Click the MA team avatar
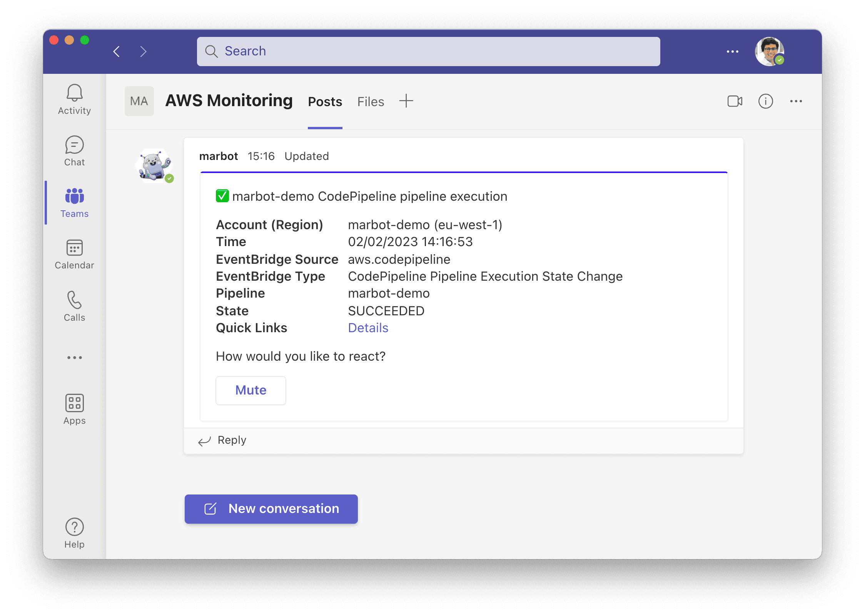Screen dimensions: 865x616 [139, 101]
